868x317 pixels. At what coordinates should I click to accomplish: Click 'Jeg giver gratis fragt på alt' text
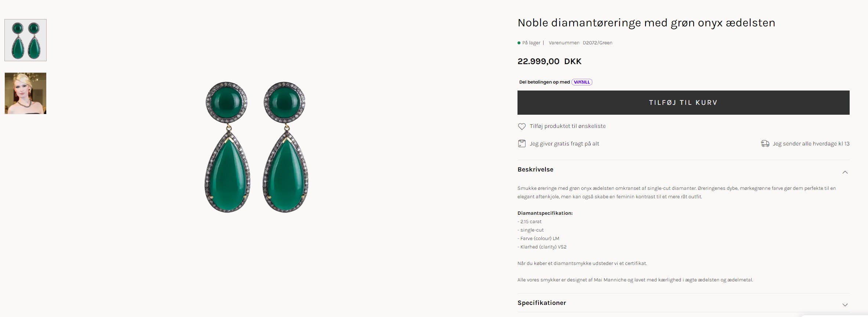pos(564,144)
